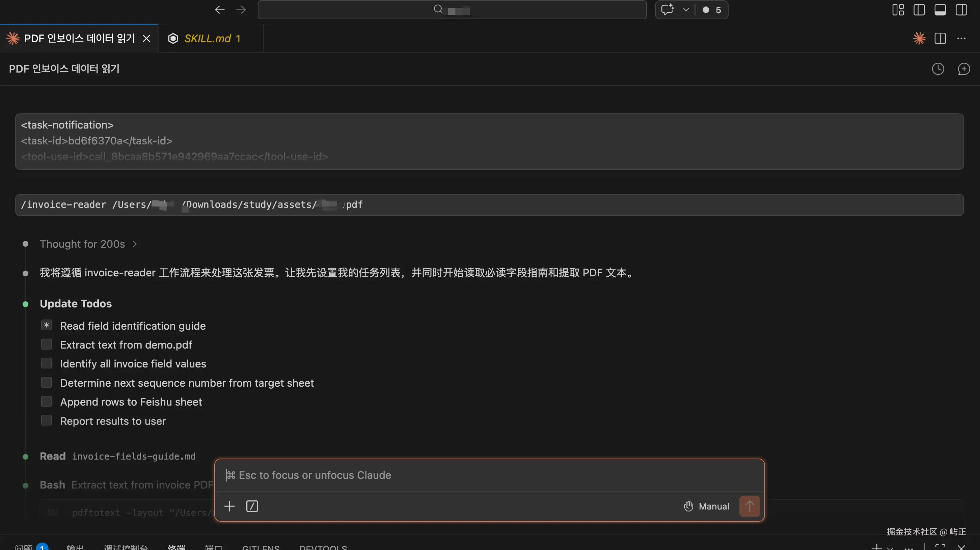Toggle the Read field identification guide checkbox
980x550 pixels.
point(47,325)
